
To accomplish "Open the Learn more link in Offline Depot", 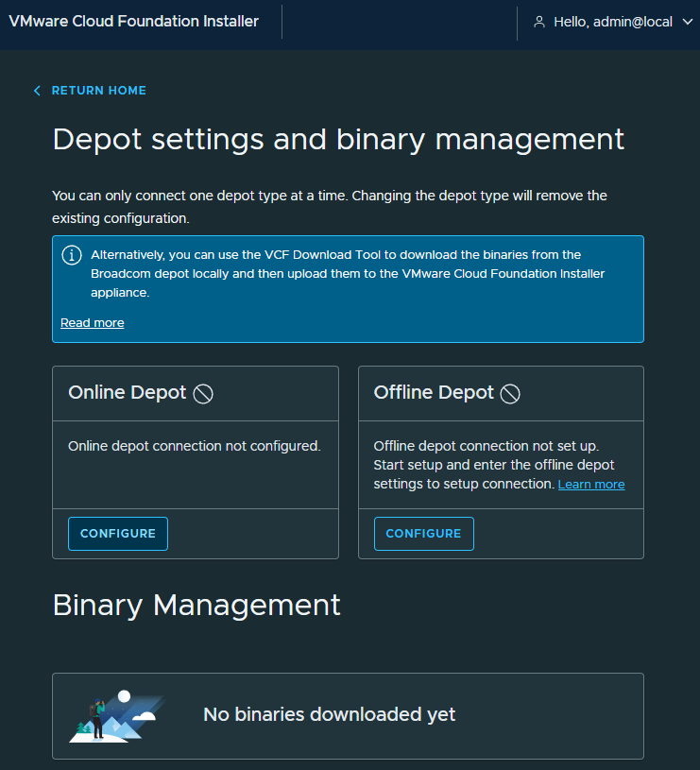I will (591, 485).
